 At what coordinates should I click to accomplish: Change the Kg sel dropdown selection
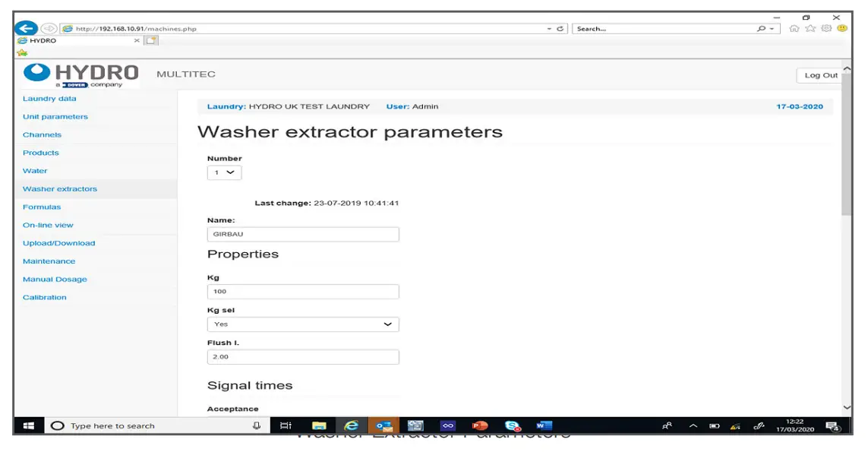(x=302, y=324)
